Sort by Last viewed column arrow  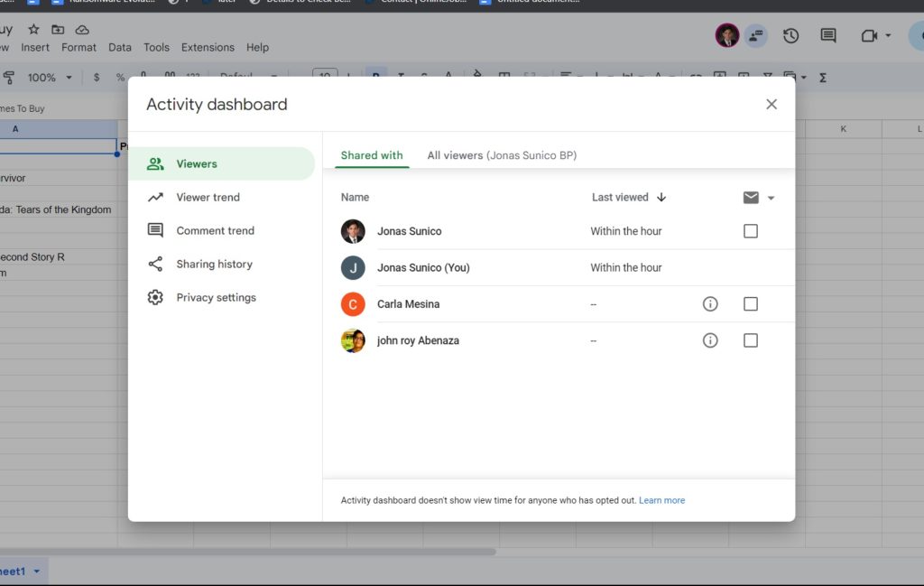point(661,197)
